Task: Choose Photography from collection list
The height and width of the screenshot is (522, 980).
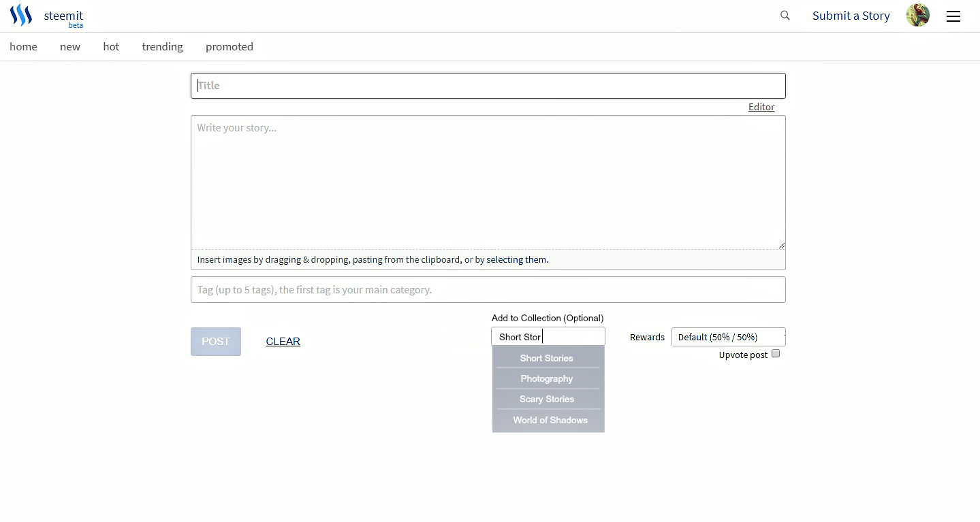Action: (x=547, y=378)
